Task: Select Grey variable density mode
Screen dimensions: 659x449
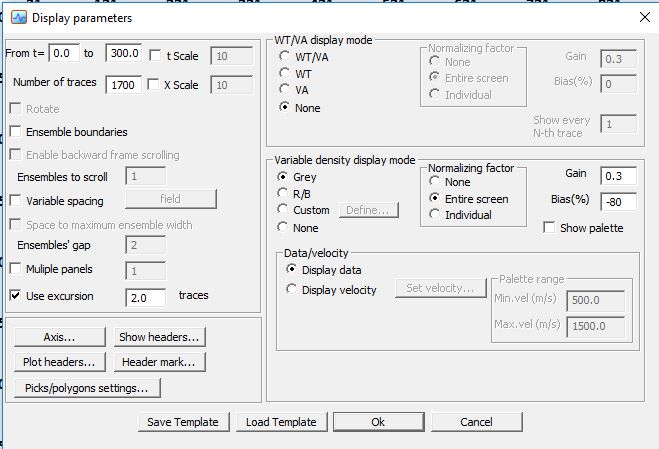Action: click(x=282, y=176)
